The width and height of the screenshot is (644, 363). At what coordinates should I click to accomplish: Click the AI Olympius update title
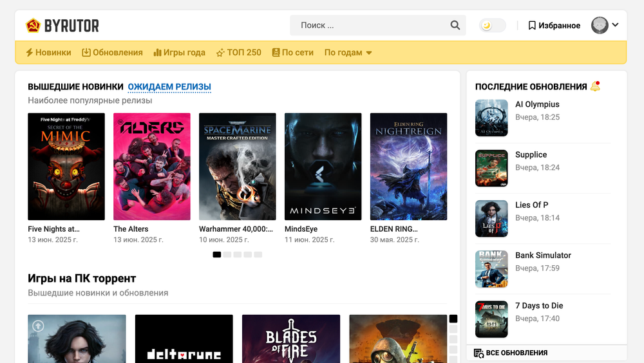coord(537,104)
